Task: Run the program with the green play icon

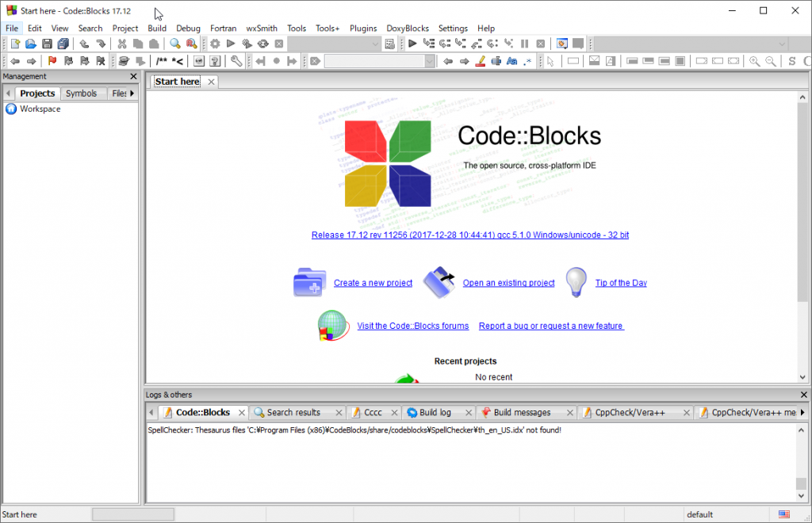Action: (230, 44)
